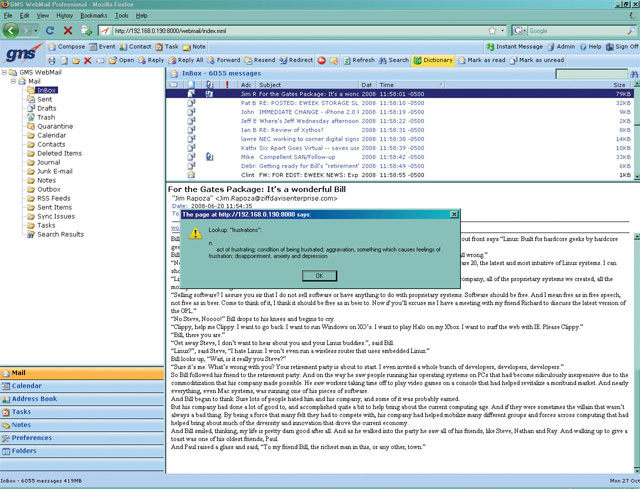
Task: Sort by the attachment paperclip column
Action: [209, 85]
